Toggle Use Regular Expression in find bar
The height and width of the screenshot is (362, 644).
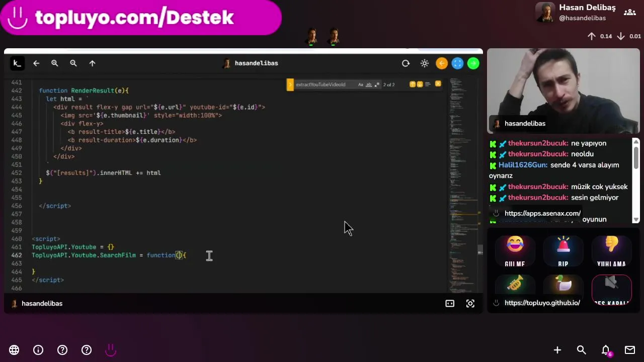[x=377, y=84]
